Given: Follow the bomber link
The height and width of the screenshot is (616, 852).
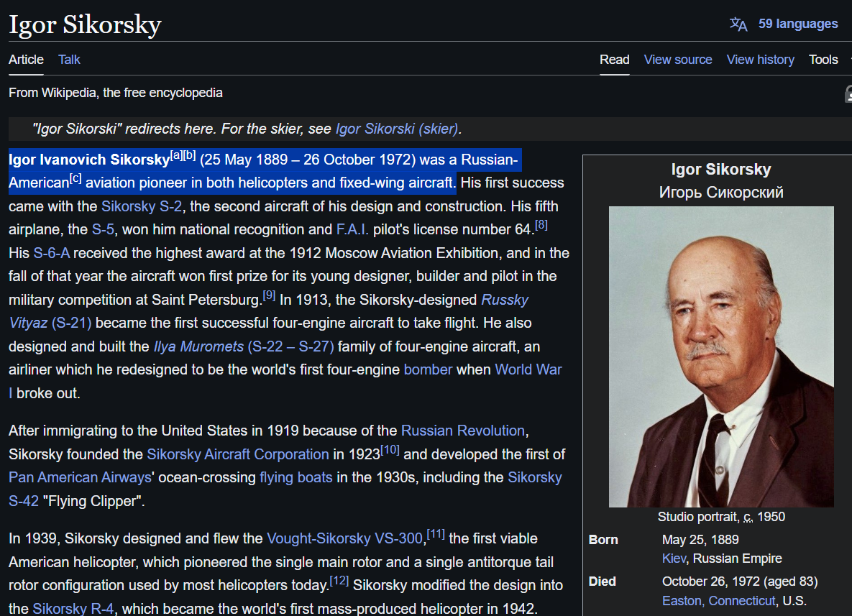Looking at the screenshot, I should tap(428, 370).
